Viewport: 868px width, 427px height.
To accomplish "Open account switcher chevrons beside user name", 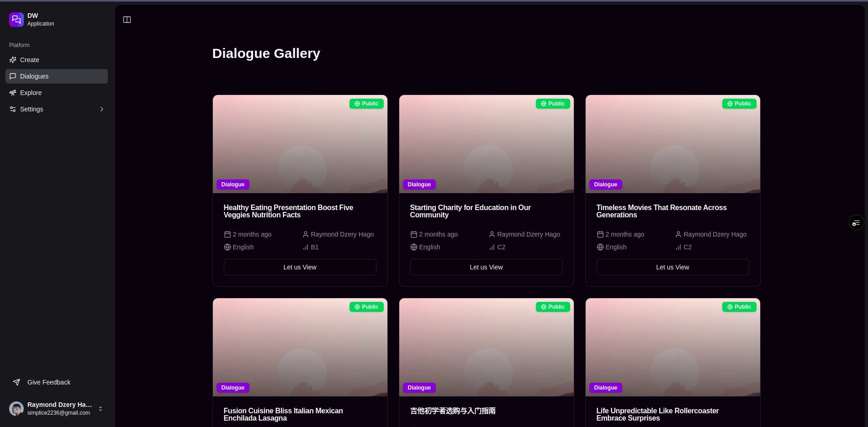I will click(101, 409).
